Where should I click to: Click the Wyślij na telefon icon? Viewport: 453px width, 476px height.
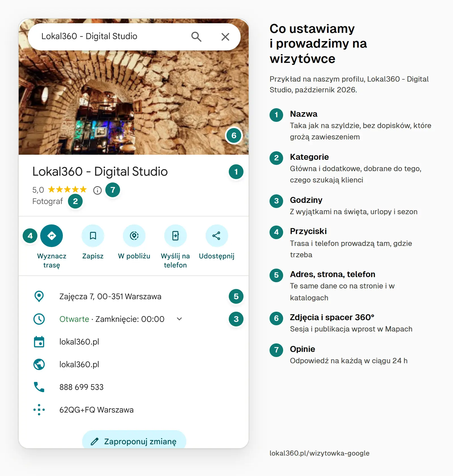pos(176,236)
